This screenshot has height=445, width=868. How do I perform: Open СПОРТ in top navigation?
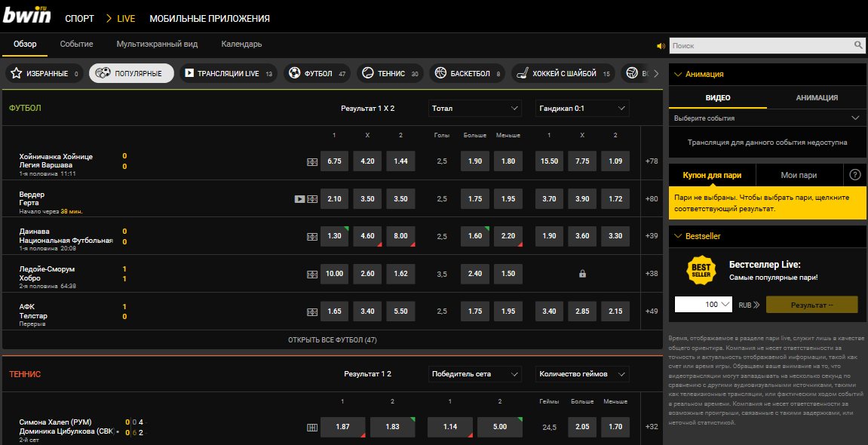80,18
